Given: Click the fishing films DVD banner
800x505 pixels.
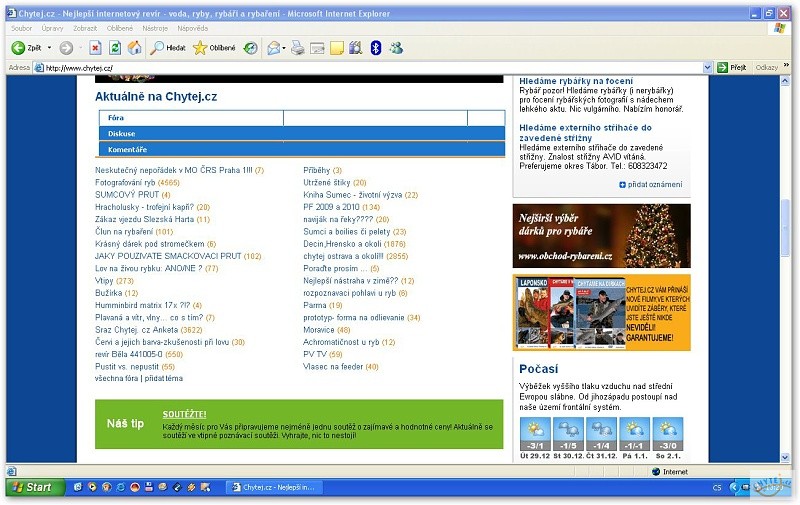Looking at the screenshot, I should 602,313.
